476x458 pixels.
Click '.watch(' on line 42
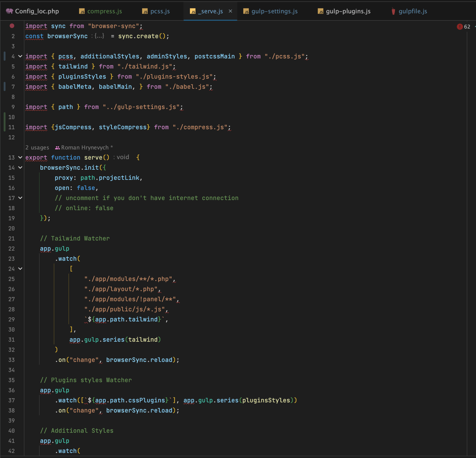click(x=67, y=451)
